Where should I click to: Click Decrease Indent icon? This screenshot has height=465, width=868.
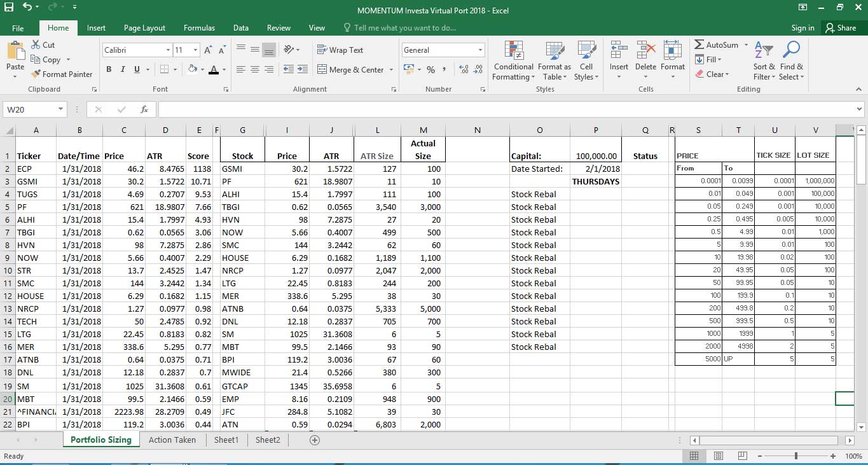[288, 69]
